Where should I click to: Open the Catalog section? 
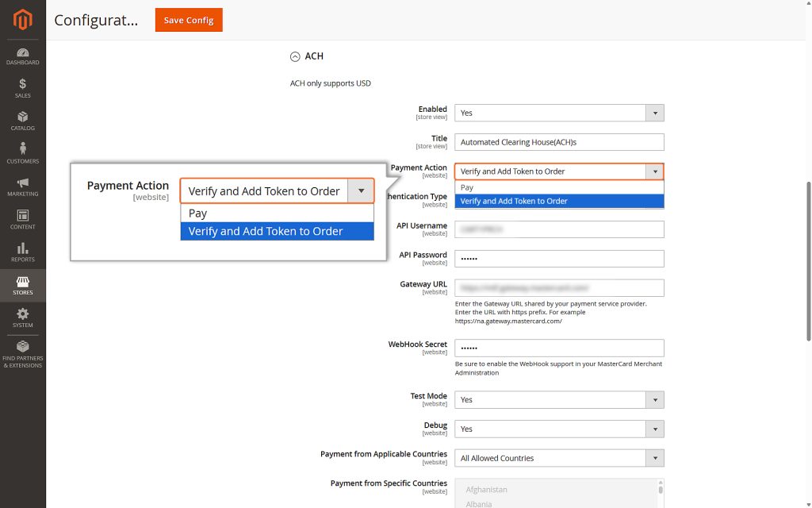(22, 119)
